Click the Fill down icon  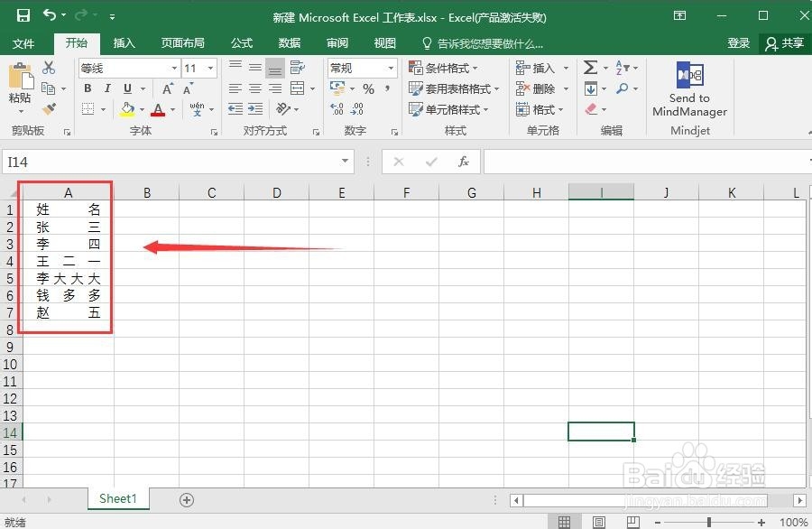pyautogui.click(x=590, y=88)
